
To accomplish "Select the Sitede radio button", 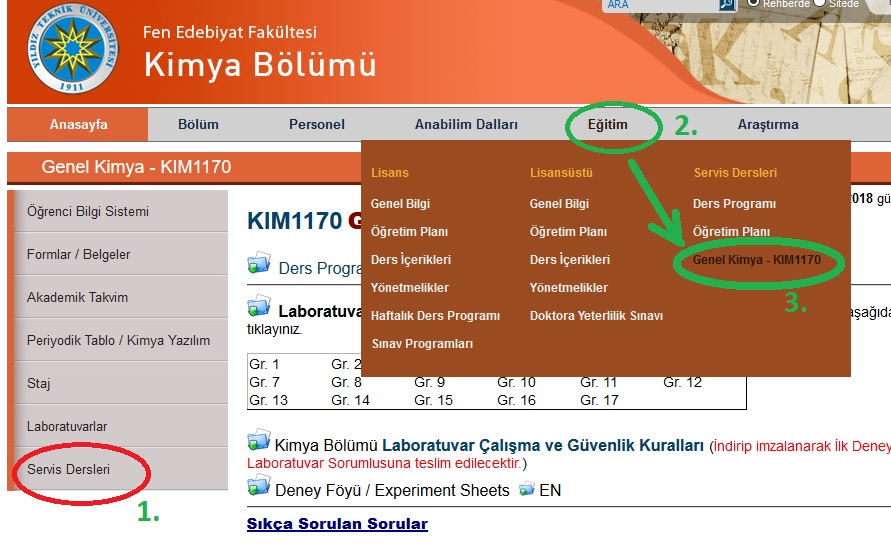I will coord(820,3).
